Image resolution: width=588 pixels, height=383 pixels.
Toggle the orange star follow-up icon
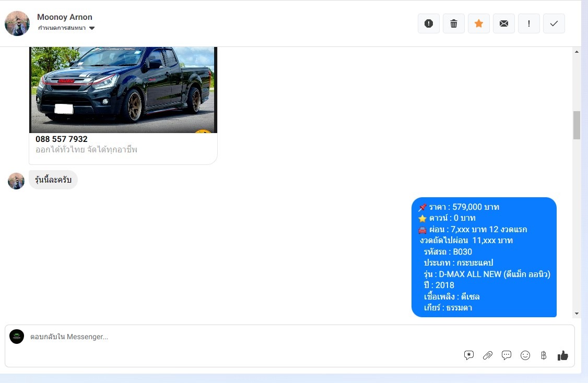(479, 23)
